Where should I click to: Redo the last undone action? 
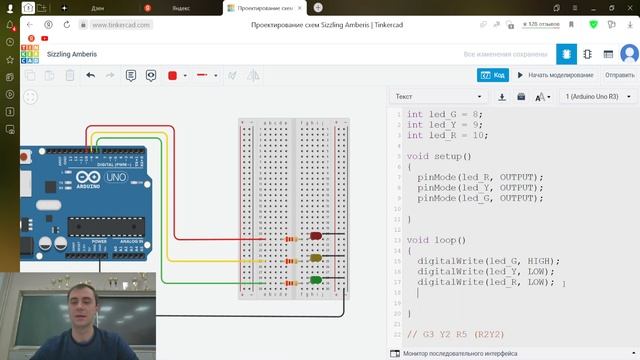(x=110, y=76)
